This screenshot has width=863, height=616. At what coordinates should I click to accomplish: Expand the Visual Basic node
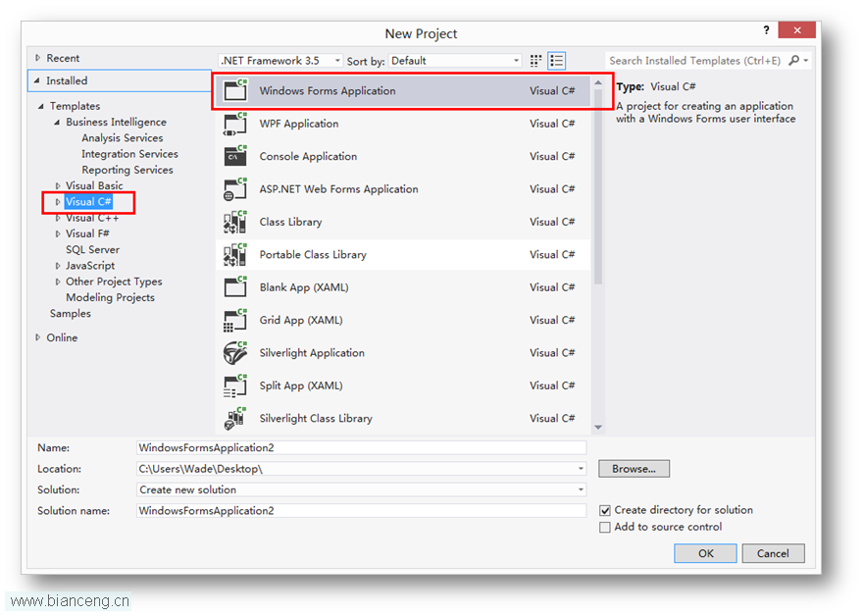tap(58, 185)
